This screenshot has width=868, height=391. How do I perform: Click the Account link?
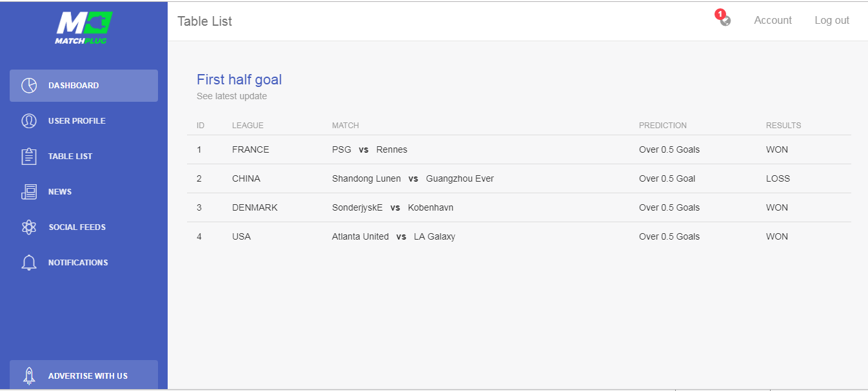click(x=773, y=20)
